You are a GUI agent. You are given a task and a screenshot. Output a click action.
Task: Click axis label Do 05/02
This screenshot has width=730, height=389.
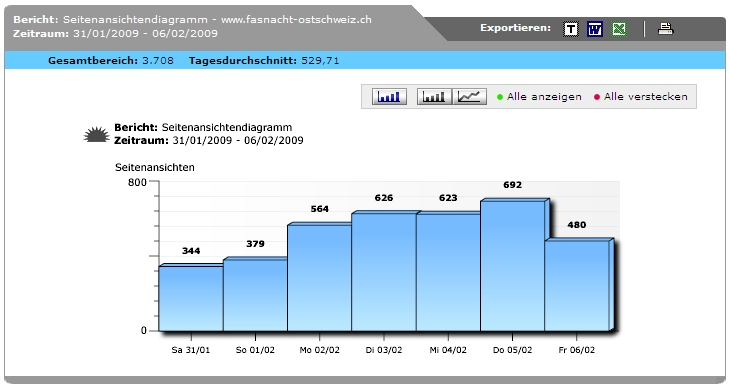pyautogui.click(x=512, y=350)
